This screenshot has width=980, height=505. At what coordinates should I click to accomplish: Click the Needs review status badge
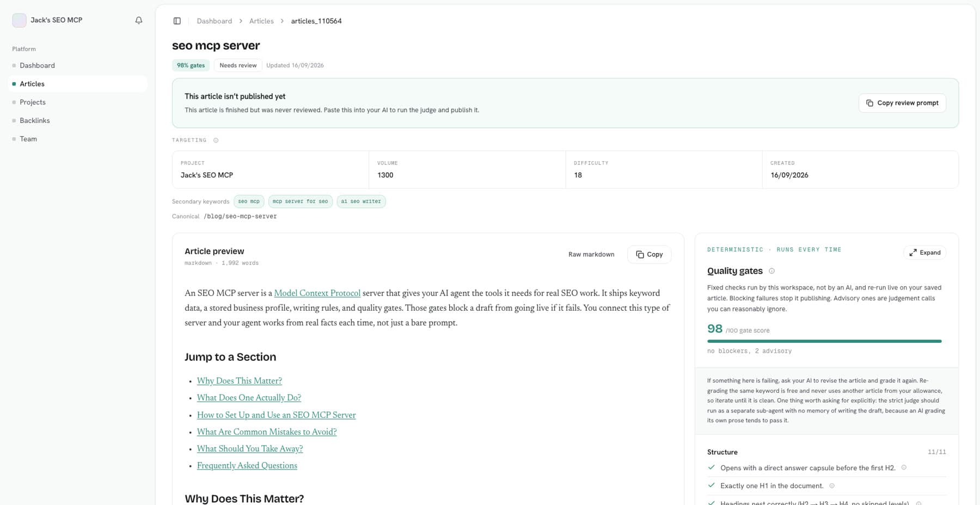(238, 65)
